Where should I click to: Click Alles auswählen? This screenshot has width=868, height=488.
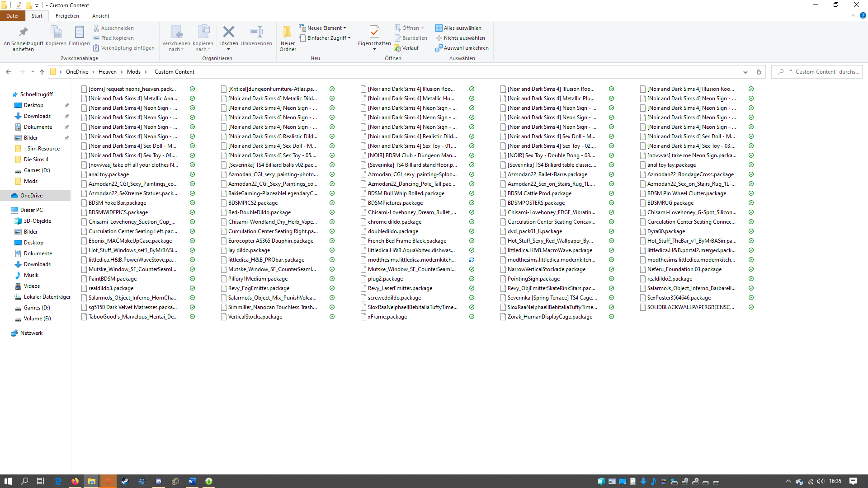click(458, 28)
